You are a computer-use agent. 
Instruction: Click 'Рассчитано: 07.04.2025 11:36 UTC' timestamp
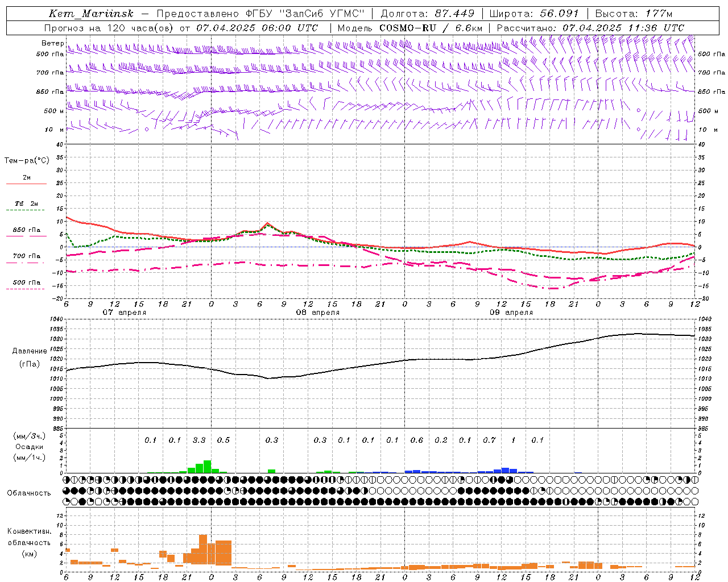(590, 28)
